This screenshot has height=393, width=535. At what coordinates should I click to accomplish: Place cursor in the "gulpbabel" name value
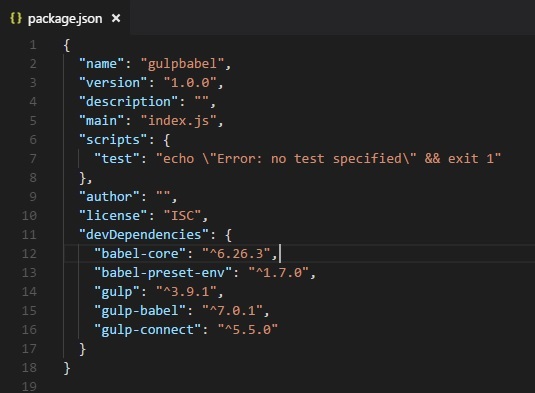(182, 64)
